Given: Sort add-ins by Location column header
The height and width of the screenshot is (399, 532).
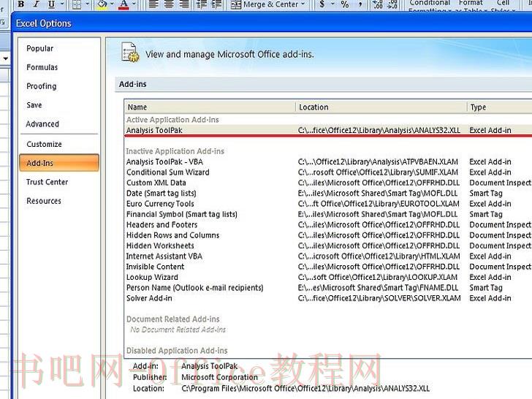Looking at the screenshot, I should tap(381, 107).
